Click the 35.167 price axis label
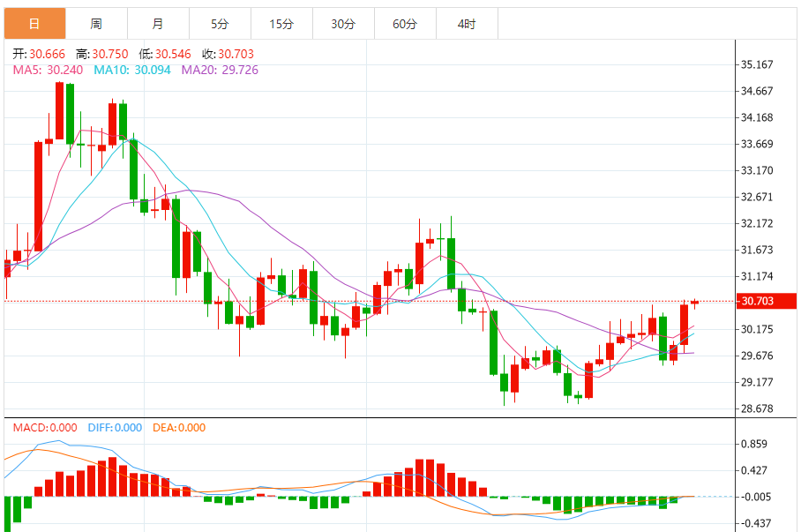Screen dimensions: 801x532 [x=757, y=64]
